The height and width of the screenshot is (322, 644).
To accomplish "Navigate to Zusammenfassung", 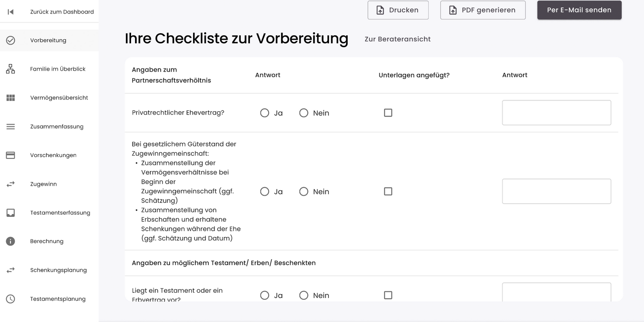I will click(49, 127).
